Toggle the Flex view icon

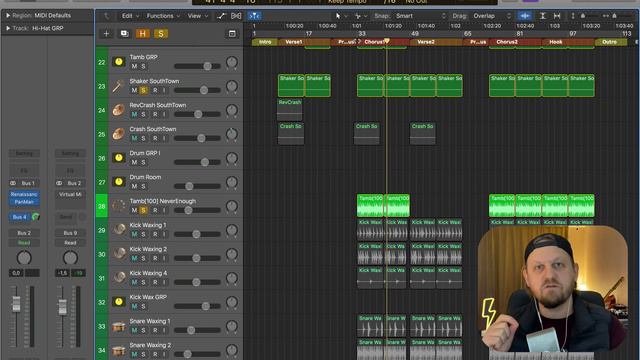(x=236, y=16)
